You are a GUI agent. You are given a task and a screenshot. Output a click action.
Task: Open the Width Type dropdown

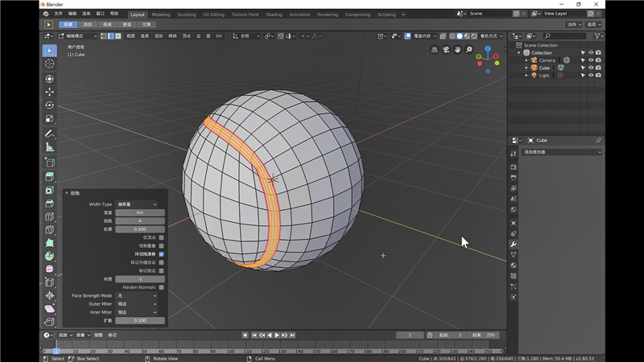[x=137, y=204]
